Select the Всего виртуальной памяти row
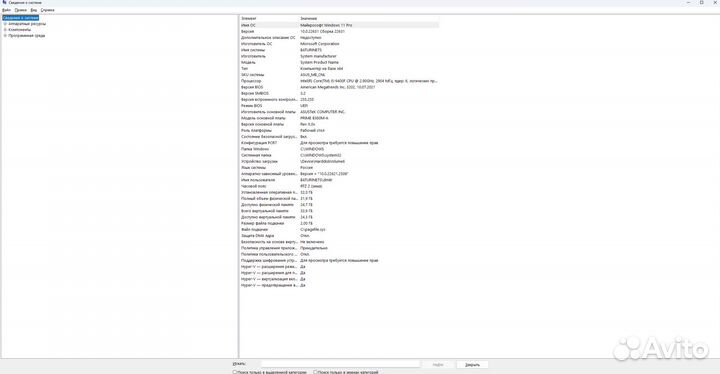This screenshot has height=374, width=720. pyautogui.click(x=339, y=211)
